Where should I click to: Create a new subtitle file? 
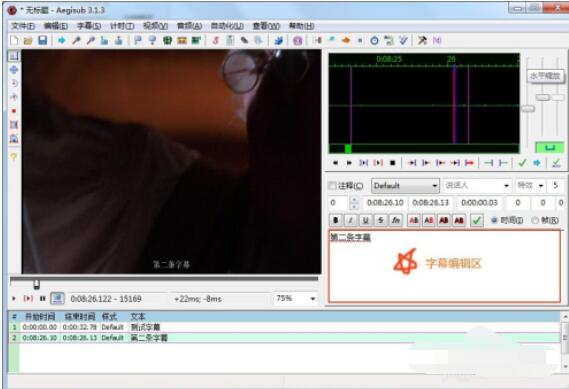[14, 40]
